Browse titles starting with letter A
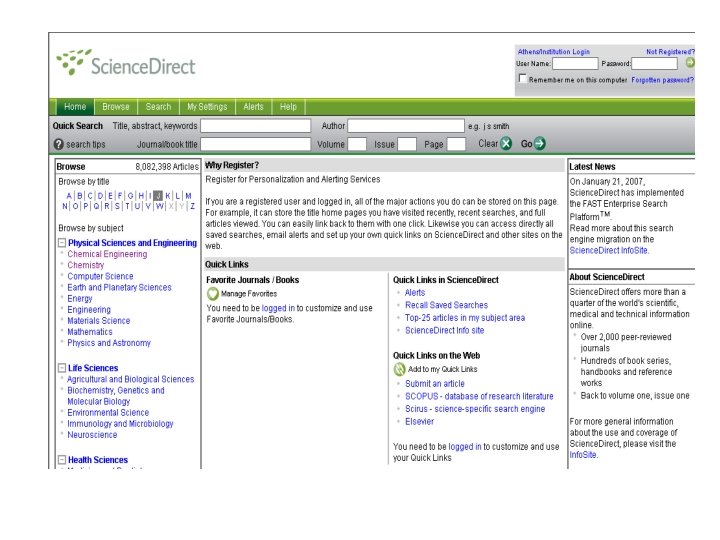This screenshot has height=540, width=720. point(69,196)
